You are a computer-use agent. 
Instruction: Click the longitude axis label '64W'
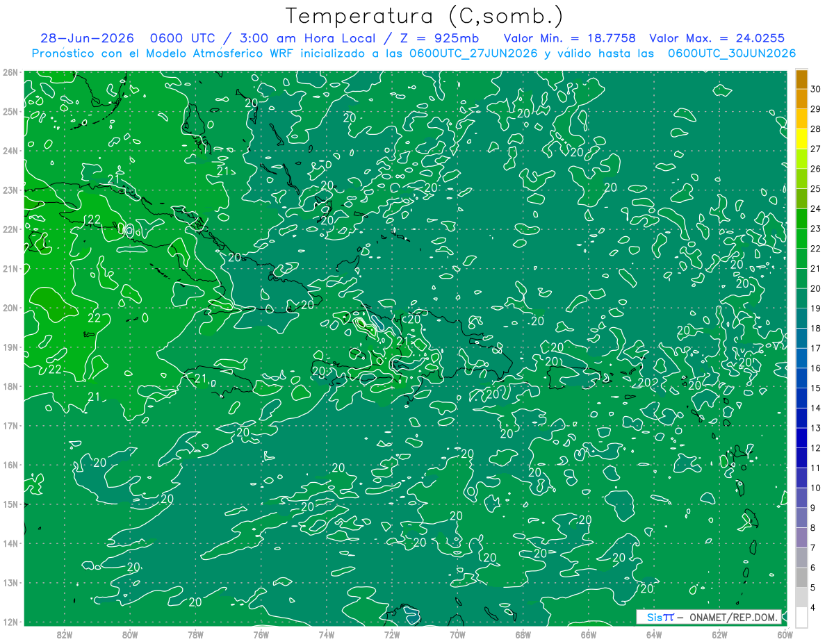pos(654,634)
